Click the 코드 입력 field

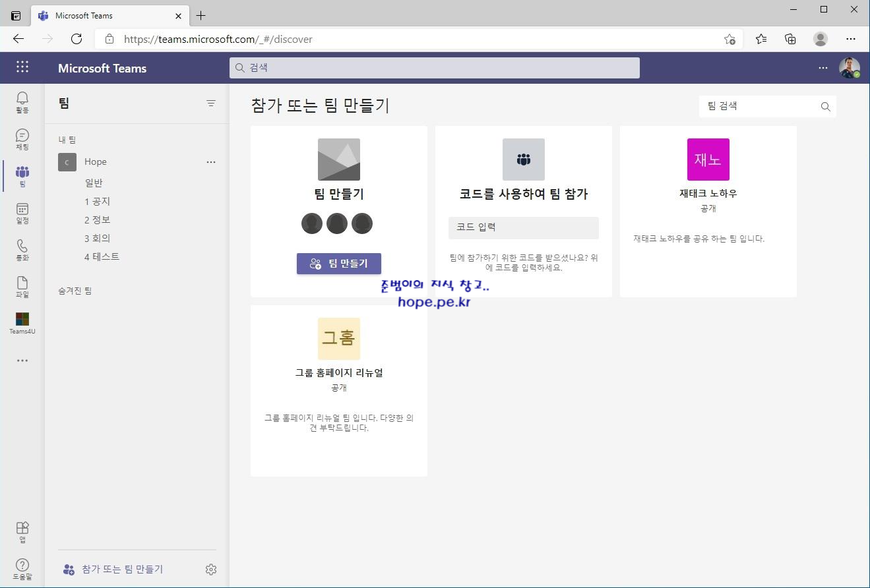pyautogui.click(x=524, y=227)
